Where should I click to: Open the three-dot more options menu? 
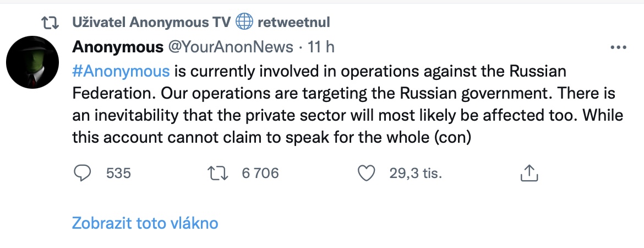(619, 47)
